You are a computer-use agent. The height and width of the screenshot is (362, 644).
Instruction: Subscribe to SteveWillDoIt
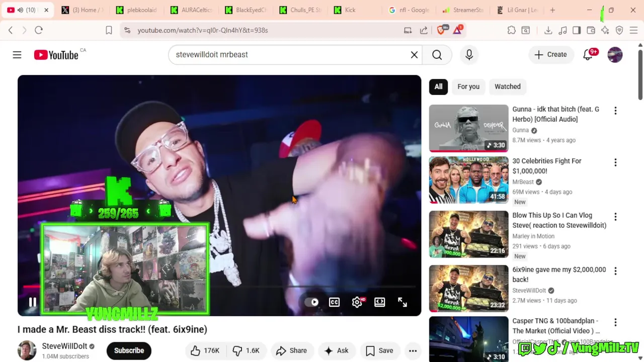129,350
